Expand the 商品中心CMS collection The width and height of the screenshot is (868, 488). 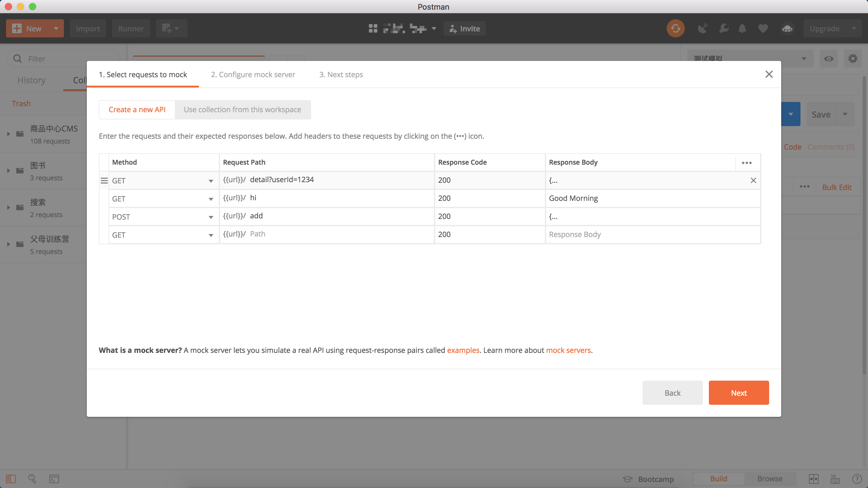click(8, 134)
